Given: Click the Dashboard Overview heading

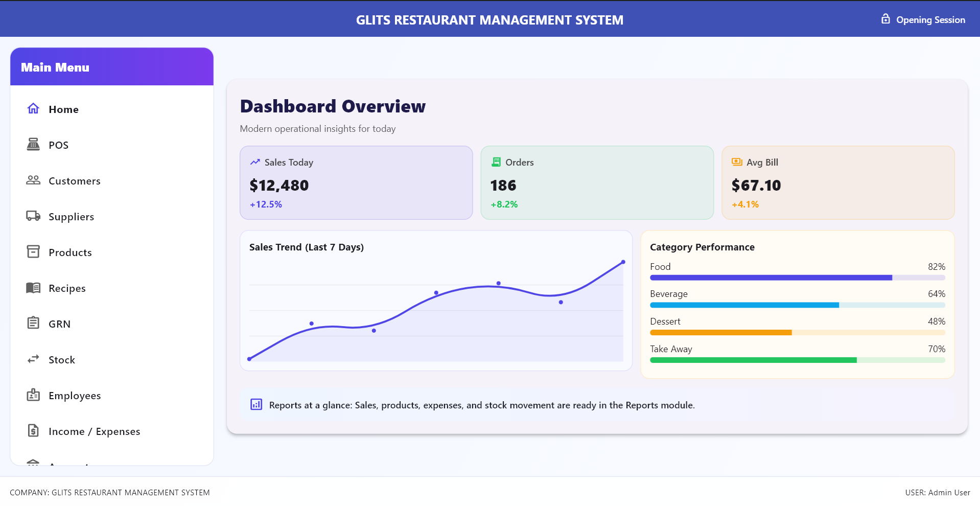Looking at the screenshot, I should point(333,106).
